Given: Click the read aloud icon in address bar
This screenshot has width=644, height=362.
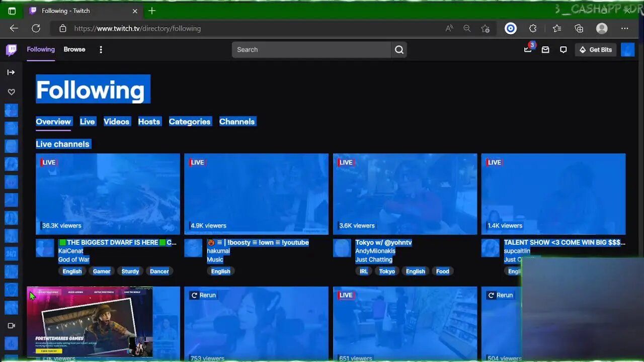Looking at the screenshot, I should (449, 29).
